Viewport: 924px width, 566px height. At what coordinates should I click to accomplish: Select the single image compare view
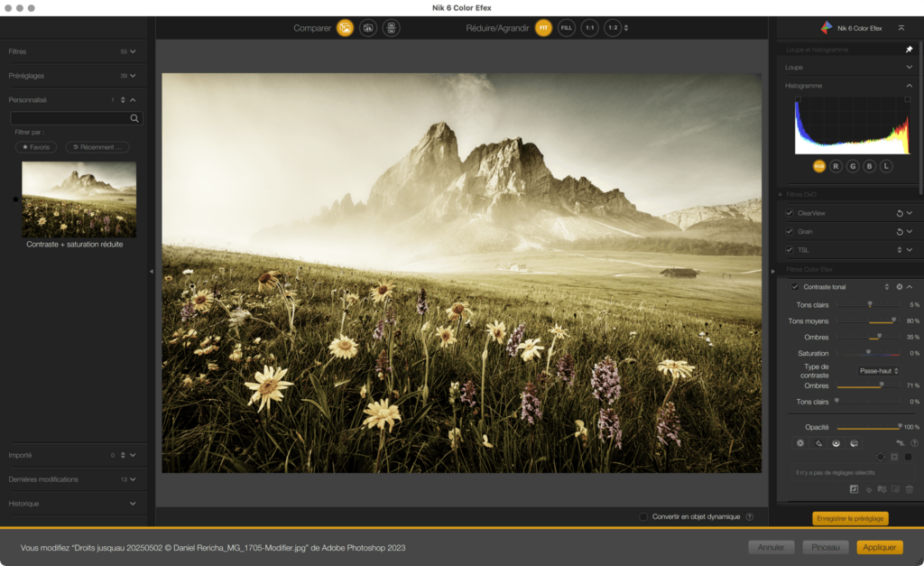click(345, 28)
